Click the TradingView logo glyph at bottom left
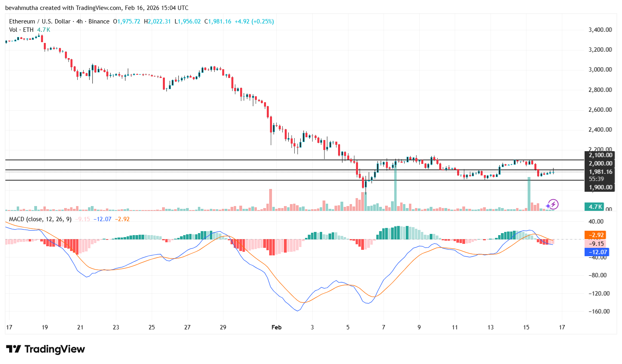622x364 pixels. [x=14, y=349]
